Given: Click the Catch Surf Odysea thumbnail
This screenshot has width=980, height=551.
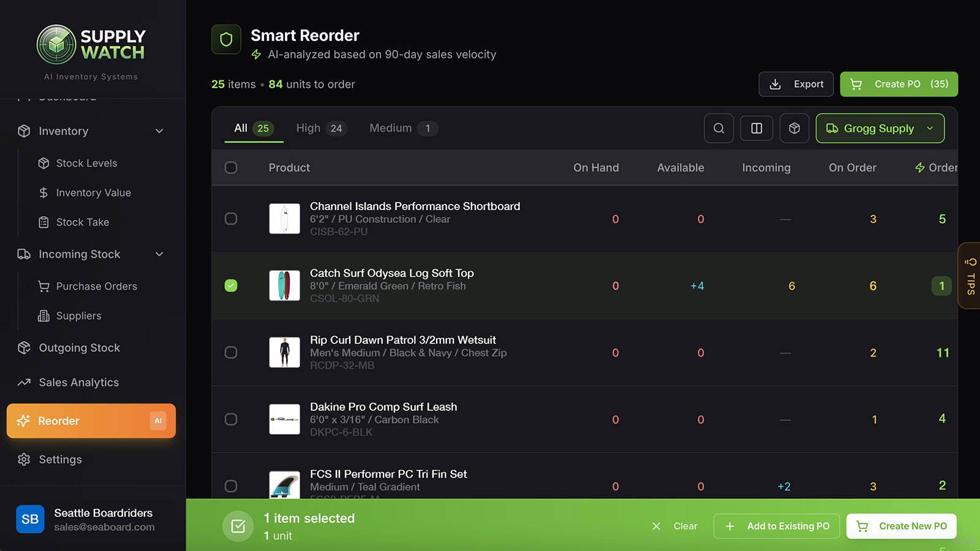Looking at the screenshot, I should coord(285,285).
